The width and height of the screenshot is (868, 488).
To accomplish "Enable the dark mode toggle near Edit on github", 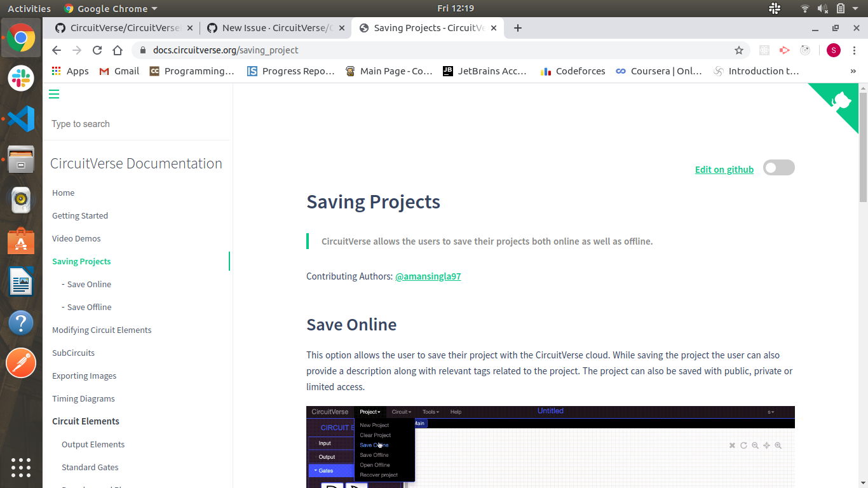I will [778, 167].
